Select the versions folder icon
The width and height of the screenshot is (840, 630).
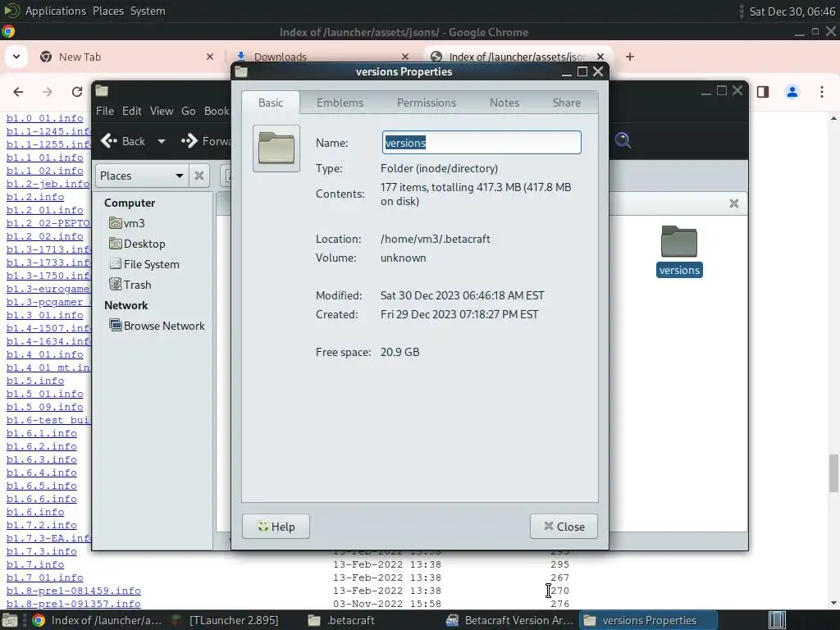pyautogui.click(x=679, y=251)
